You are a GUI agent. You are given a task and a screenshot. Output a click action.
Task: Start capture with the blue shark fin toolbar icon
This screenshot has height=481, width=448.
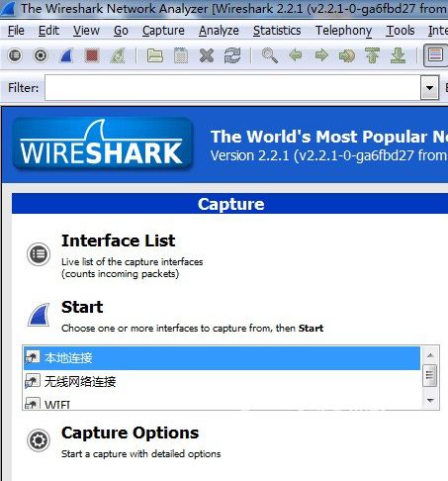[x=66, y=55]
